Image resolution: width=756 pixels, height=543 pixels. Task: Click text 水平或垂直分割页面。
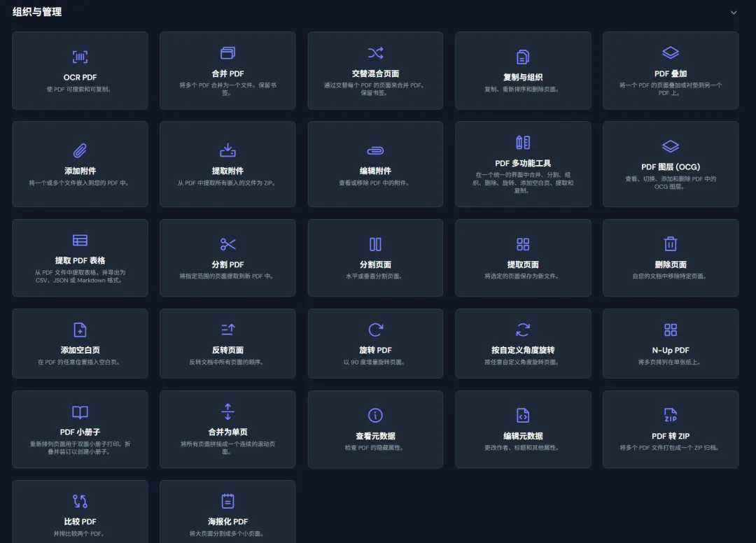(x=375, y=276)
